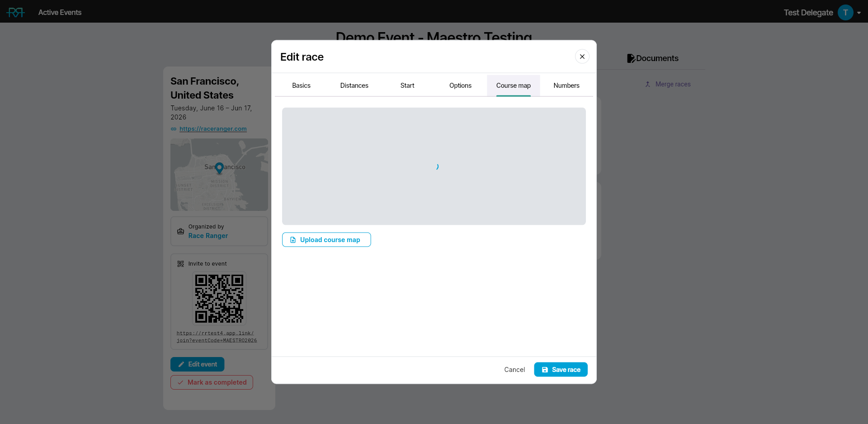This screenshot has width=868, height=424.
Task: Click the San Francisco map thumbnail
Action: pyautogui.click(x=219, y=175)
